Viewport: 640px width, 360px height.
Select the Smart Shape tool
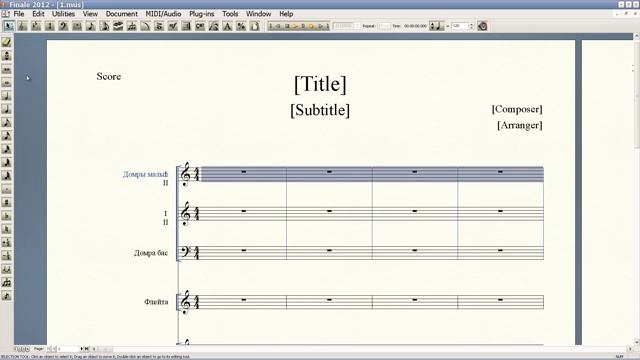point(145,26)
